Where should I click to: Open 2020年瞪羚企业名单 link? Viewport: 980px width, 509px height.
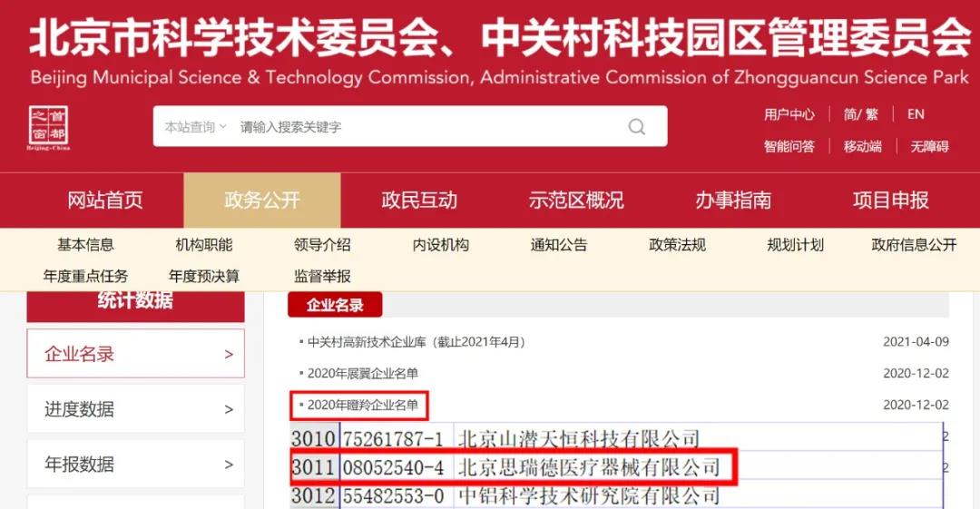(362, 406)
